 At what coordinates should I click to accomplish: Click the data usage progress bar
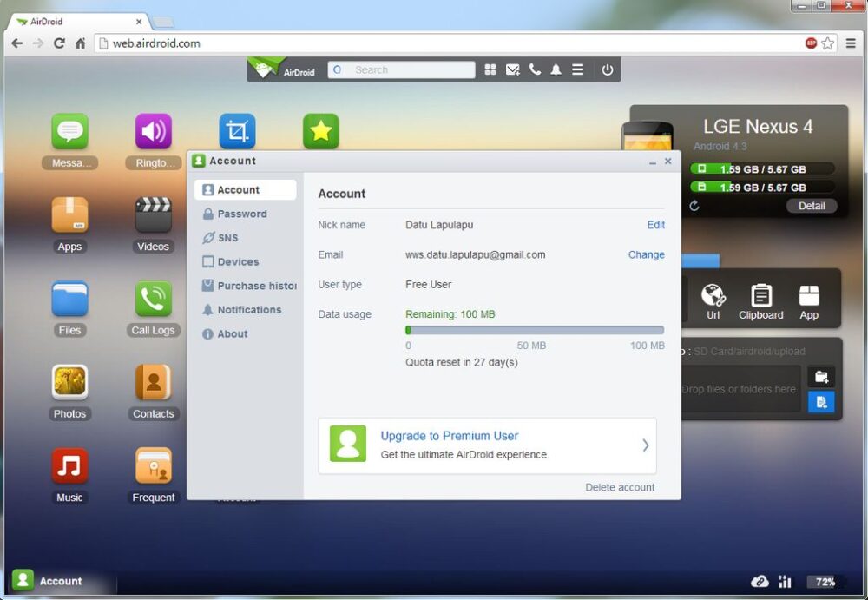(x=534, y=330)
